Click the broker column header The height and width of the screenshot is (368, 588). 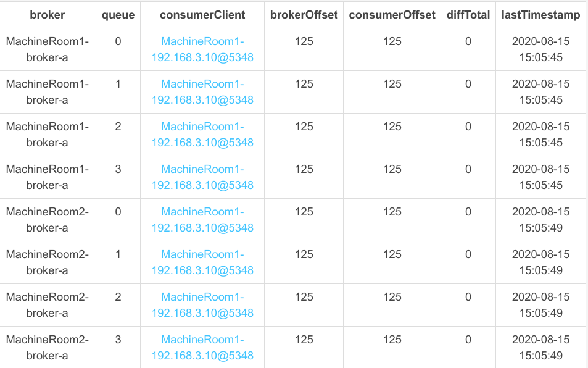tap(48, 15)
